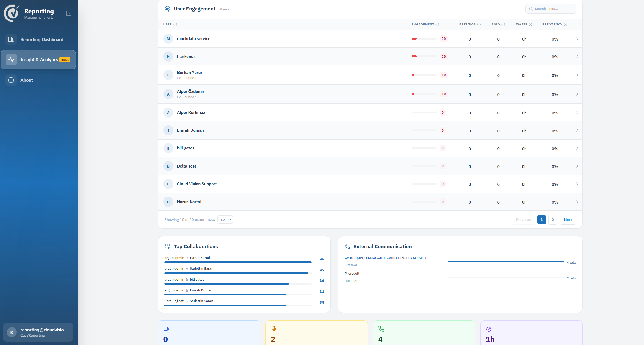Click the microphone icon on yellow card
This screenshot has width=644, height=345.
click(x=274, y=329)
